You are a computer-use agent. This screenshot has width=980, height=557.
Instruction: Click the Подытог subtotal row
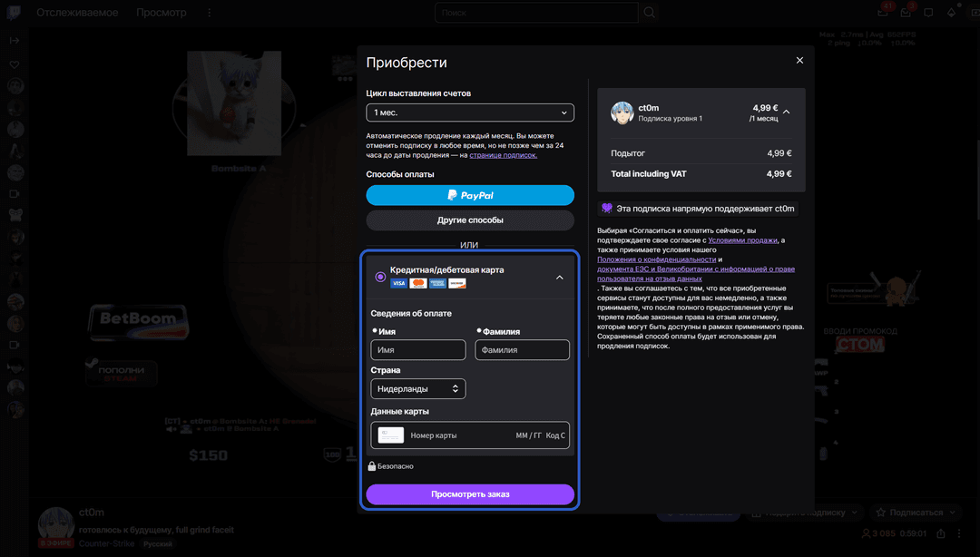(701, 153)
